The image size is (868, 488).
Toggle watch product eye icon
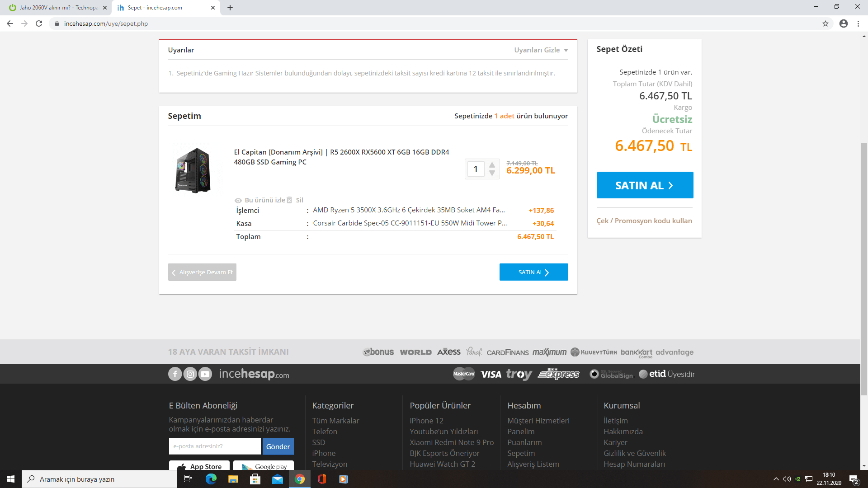238,201
